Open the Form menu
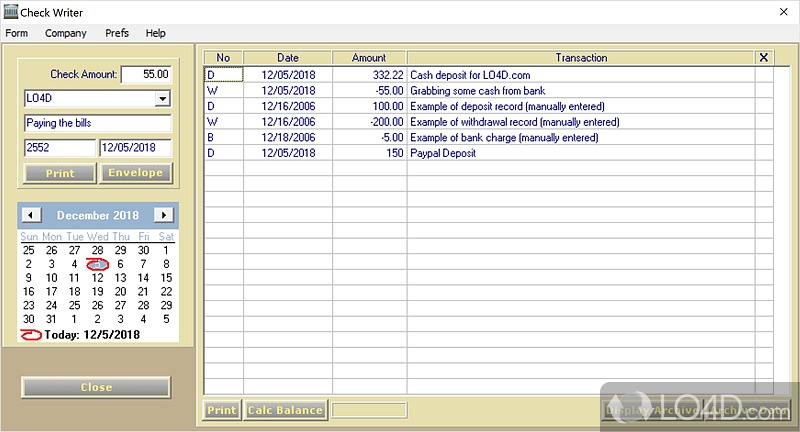Viewport: 800px width, 432px height. (16, 33)
